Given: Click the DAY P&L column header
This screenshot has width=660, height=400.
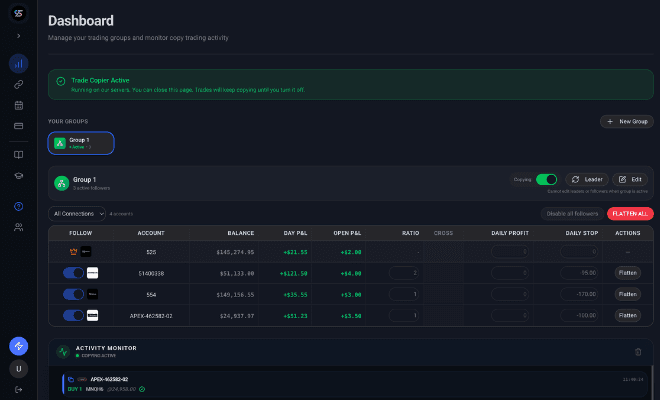Looking at the screenshot, I should pos(295,233).
